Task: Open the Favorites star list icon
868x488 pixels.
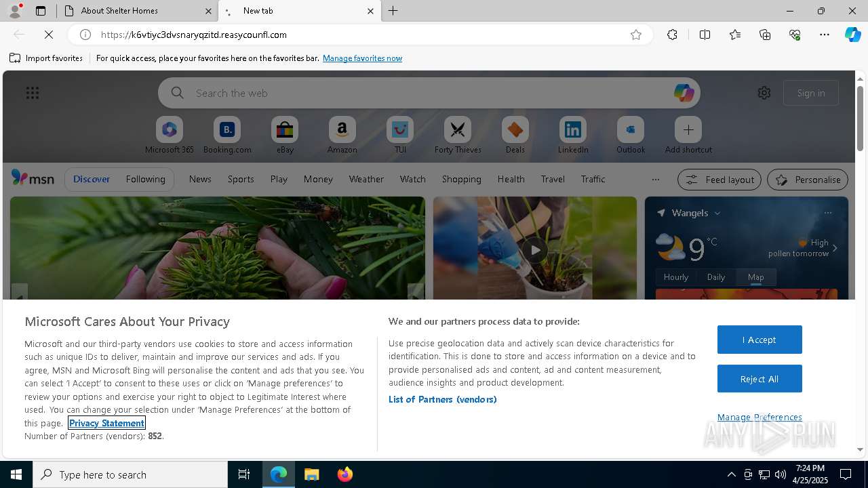Action: click(x=735, y=35)
